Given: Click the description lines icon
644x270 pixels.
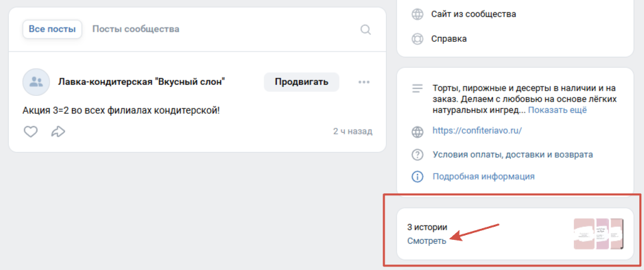Looking at the screenshot, I should coord(417,88).
